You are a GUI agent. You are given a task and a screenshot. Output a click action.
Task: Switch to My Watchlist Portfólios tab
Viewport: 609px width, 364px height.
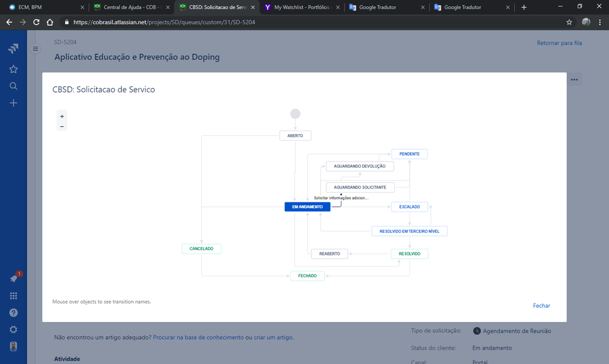(x=301, y=7)
